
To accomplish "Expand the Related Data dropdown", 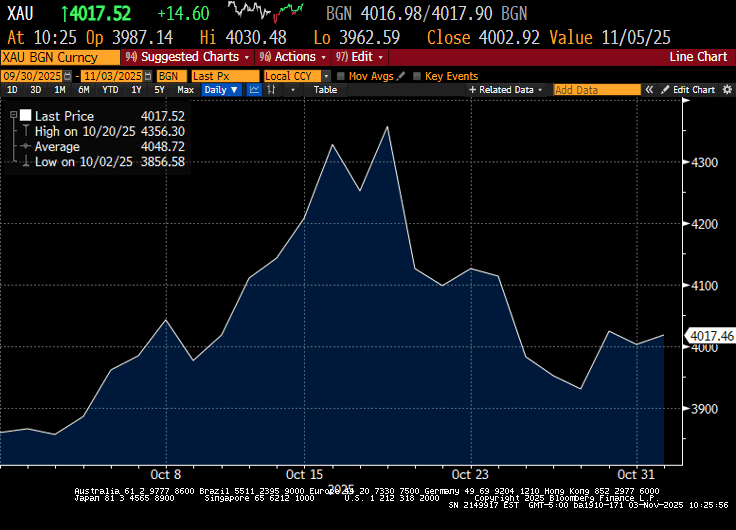I will (x=506, y=90).
